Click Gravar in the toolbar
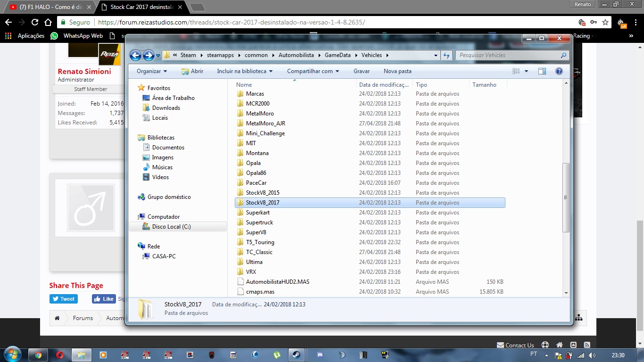644x362 pixels. [x=362, y=71]
